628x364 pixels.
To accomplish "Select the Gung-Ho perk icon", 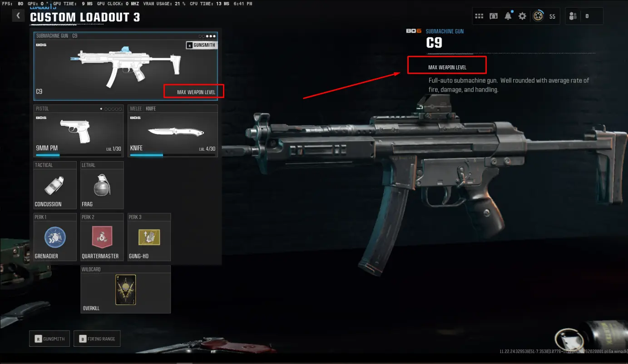I will coord(149,237).
